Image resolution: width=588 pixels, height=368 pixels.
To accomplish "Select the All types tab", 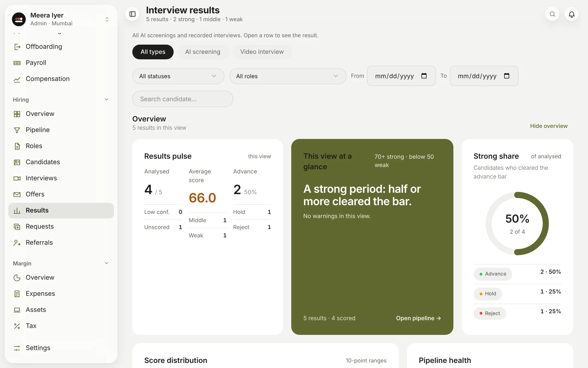I will tap(153, 52).
